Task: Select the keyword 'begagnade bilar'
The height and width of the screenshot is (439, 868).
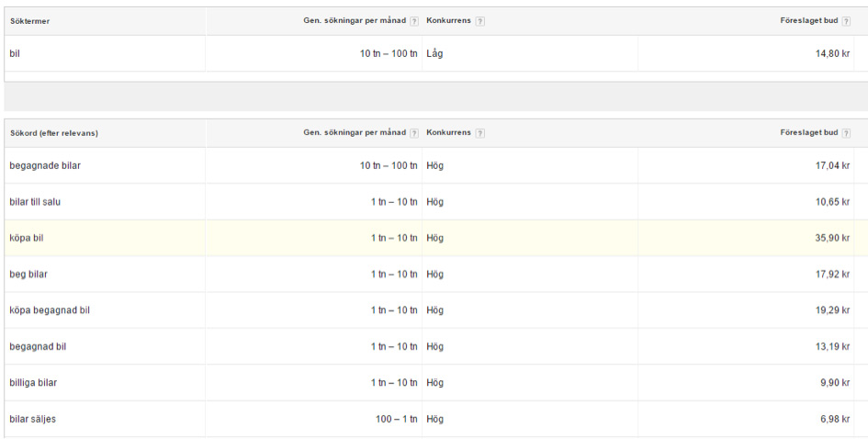Action: pos(45,165)
